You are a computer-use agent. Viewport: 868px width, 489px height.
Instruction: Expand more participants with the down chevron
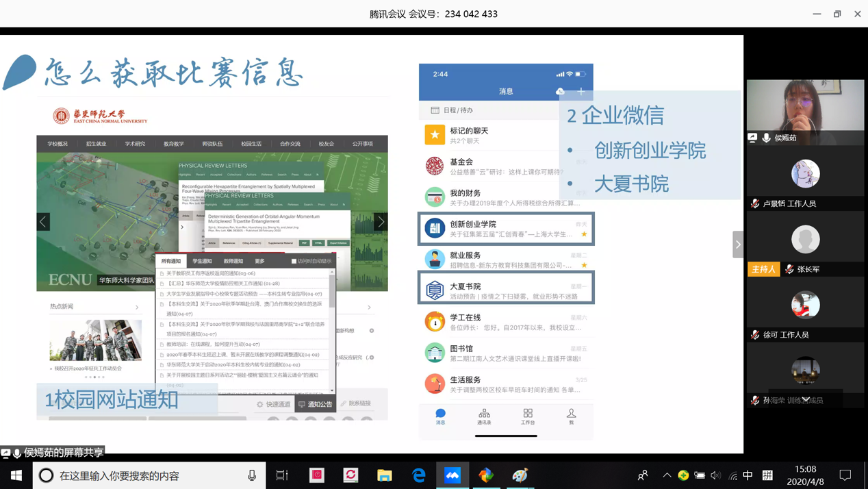coord(806,399)
